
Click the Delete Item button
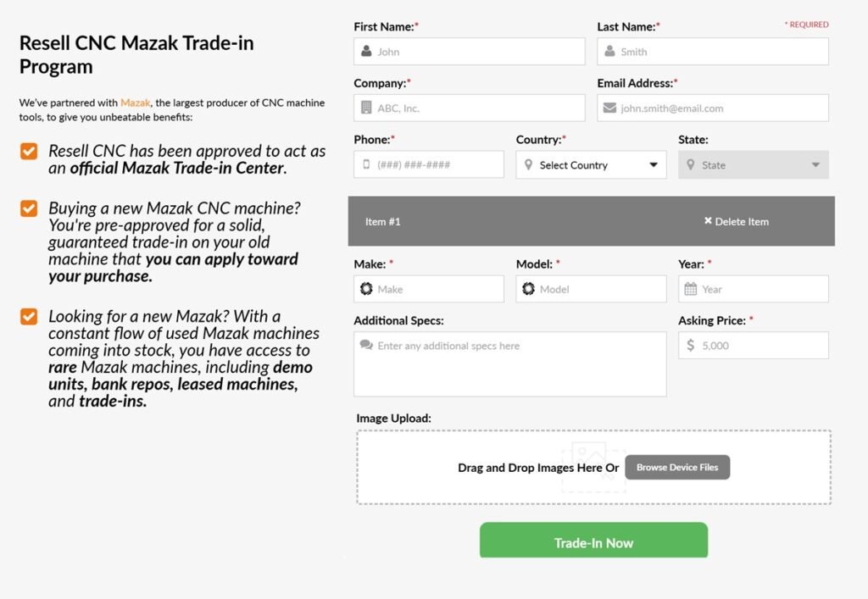(x=737, y=221)
